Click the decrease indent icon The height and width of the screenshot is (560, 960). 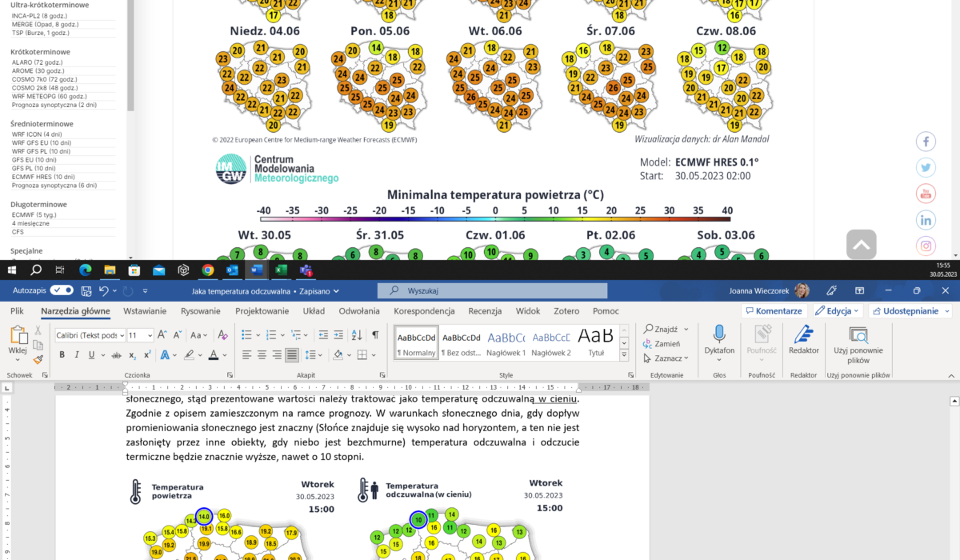[323, 335]
